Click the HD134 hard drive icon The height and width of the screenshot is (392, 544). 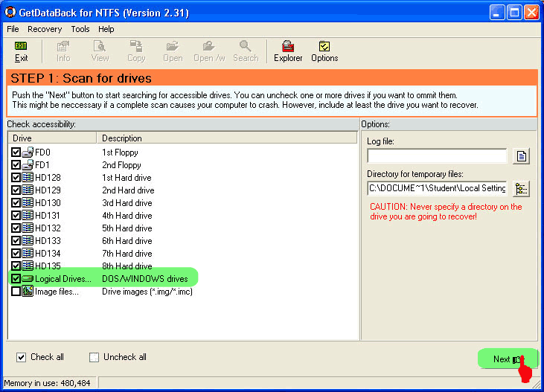point(28,253)
